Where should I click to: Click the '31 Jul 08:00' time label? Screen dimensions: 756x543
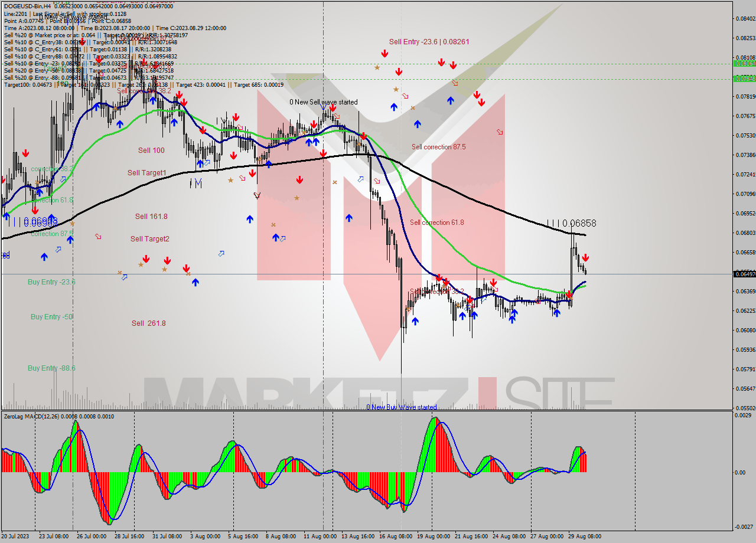(167, 537)
